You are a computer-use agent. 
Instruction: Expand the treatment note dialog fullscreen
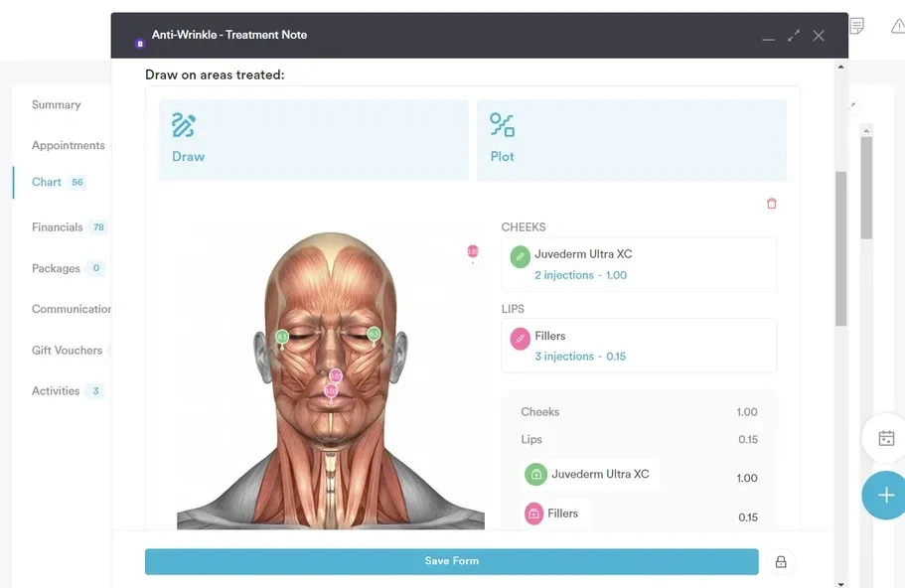[x=794, y=36]
